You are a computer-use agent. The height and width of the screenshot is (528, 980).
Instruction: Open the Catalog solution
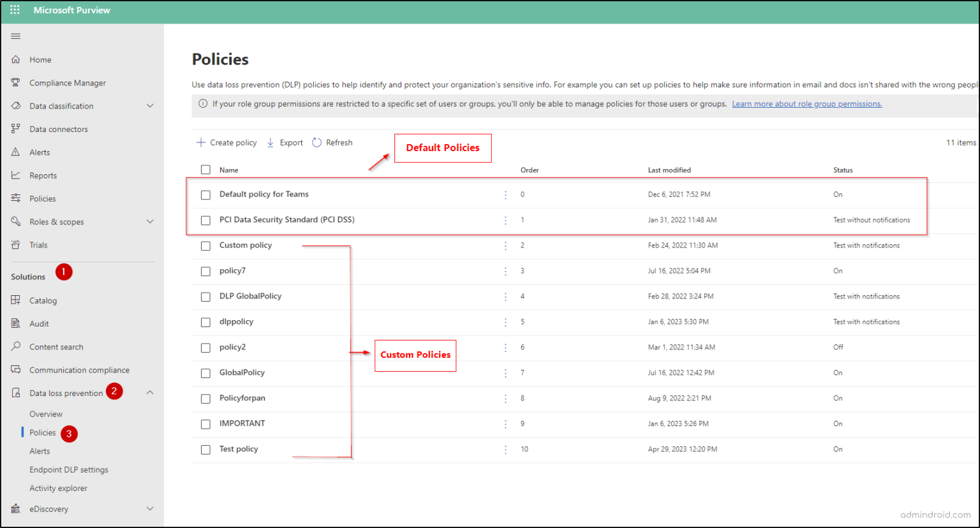43,300
